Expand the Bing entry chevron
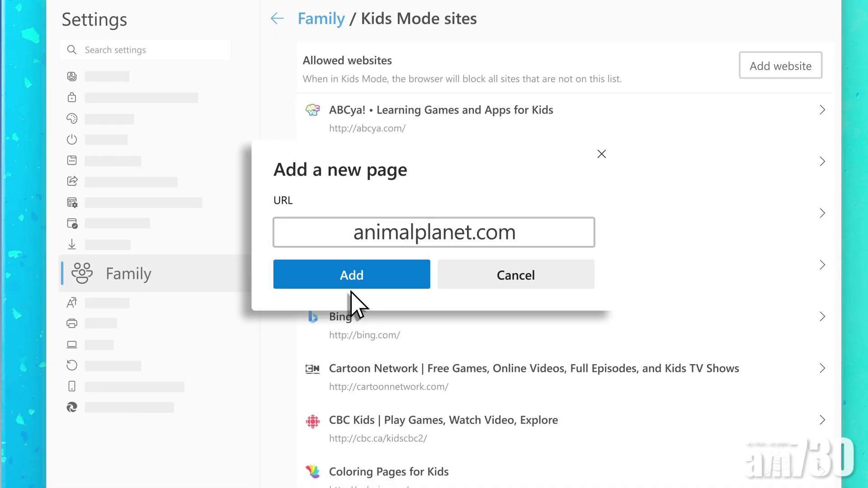The width and height of the screenshot is (868, 488). click(822, 317)
